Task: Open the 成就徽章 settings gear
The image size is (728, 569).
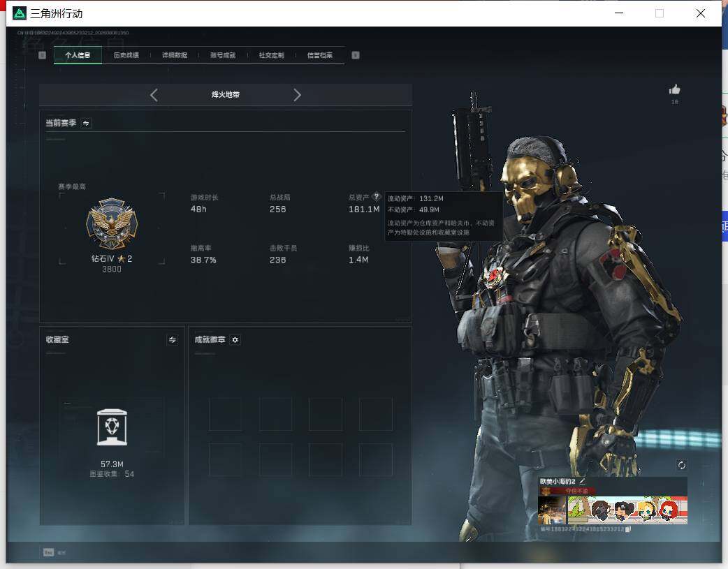Action: 235,340
